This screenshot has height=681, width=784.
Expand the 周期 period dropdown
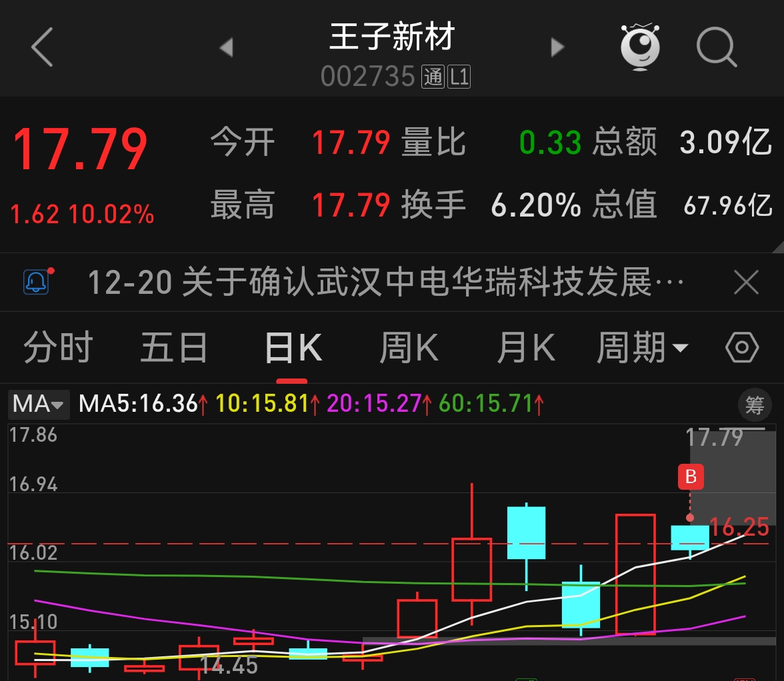coord(641,348)
